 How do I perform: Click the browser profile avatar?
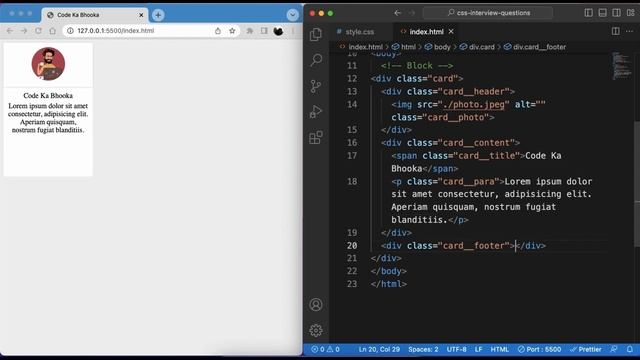click(x=278, y=31)
